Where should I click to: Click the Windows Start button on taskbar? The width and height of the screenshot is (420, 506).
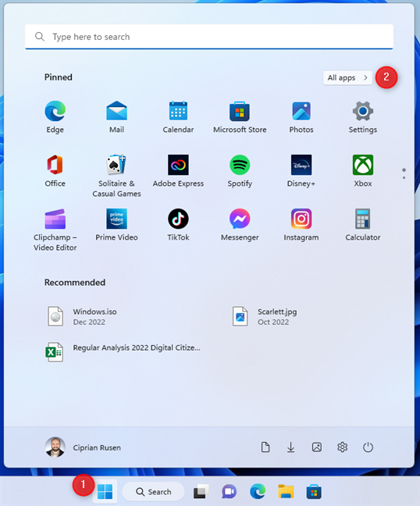tap(105, 491)
